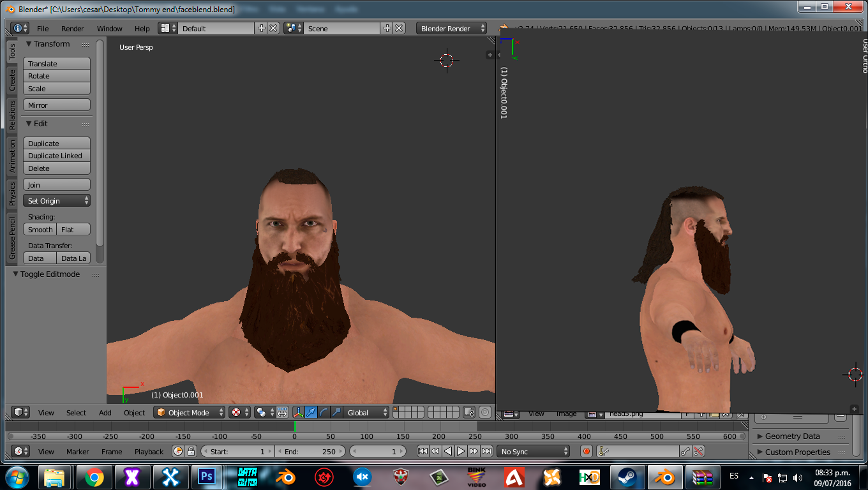Screen dimensions: 868x490
Task: Jump to the next keyframe
Action: [474, 451]
